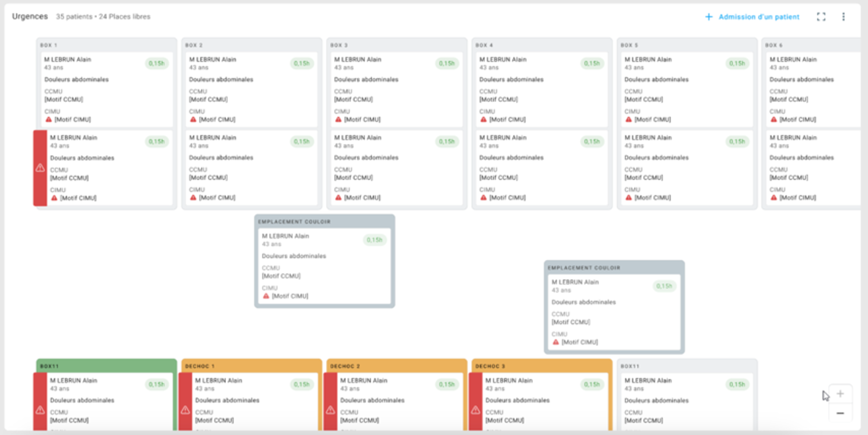Open M LEBRUN Alain in Dechoc 2 card
This screenshot has width=868, height=435.
(x=364, y=380)
